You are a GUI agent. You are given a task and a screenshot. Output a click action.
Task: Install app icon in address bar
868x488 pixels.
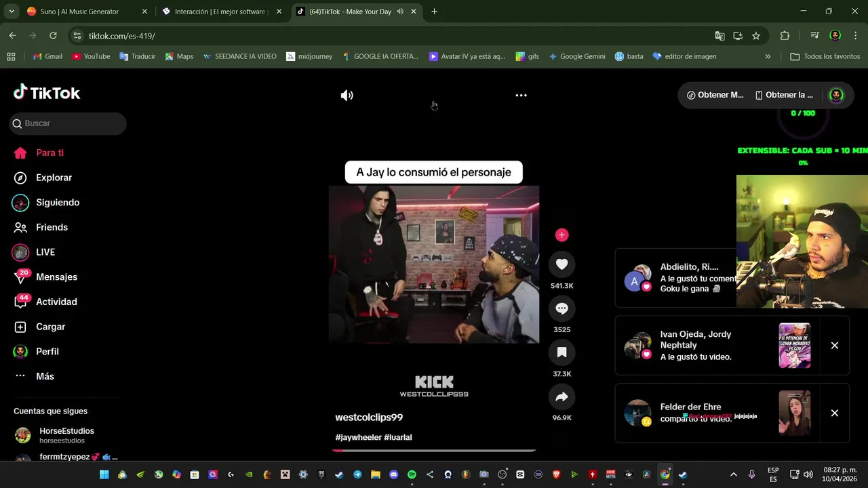click(x=738, y=36)
